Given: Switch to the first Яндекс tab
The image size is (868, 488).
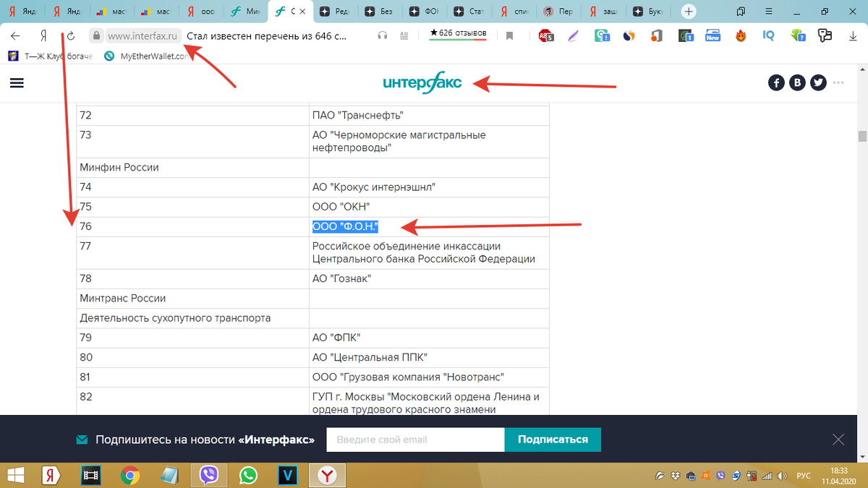Looking at the screenshot, I should coord(22,12).
